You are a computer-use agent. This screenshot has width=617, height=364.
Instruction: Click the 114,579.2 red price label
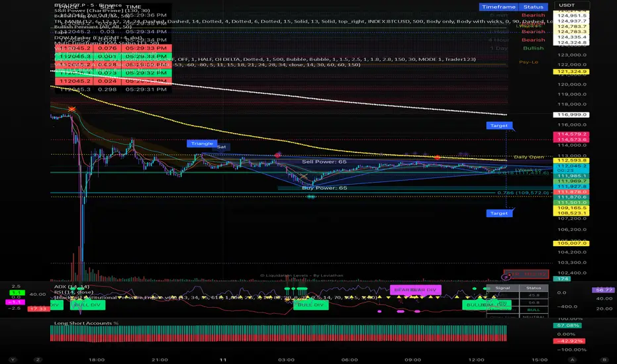(571, 134)
